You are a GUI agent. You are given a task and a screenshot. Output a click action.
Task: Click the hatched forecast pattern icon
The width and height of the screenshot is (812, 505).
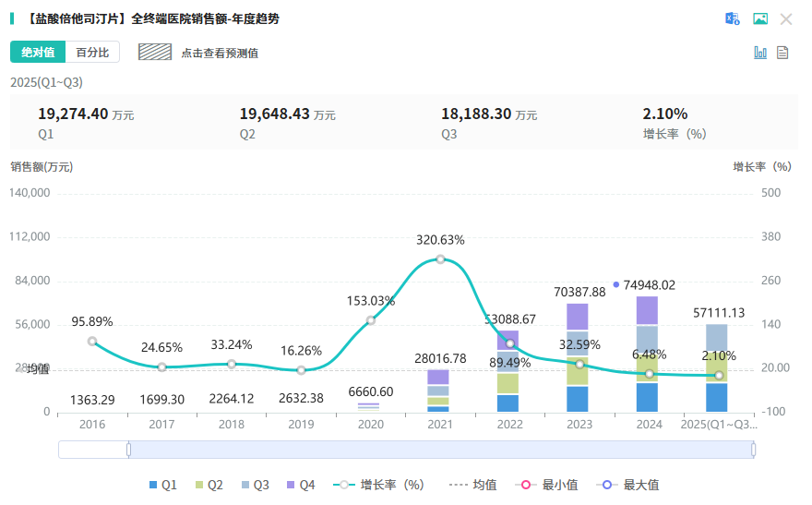tap(156, 53)
